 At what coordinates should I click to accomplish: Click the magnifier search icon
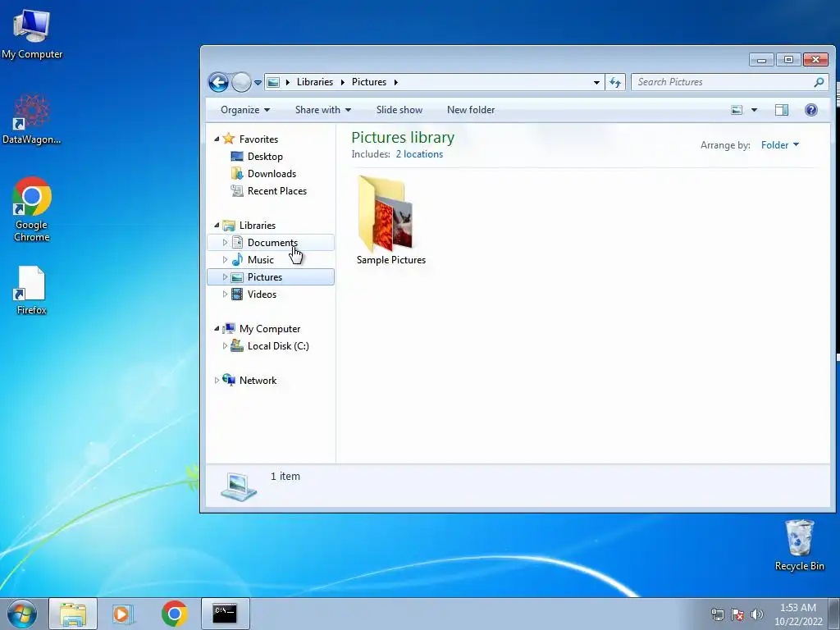click(x=819, y=82)
